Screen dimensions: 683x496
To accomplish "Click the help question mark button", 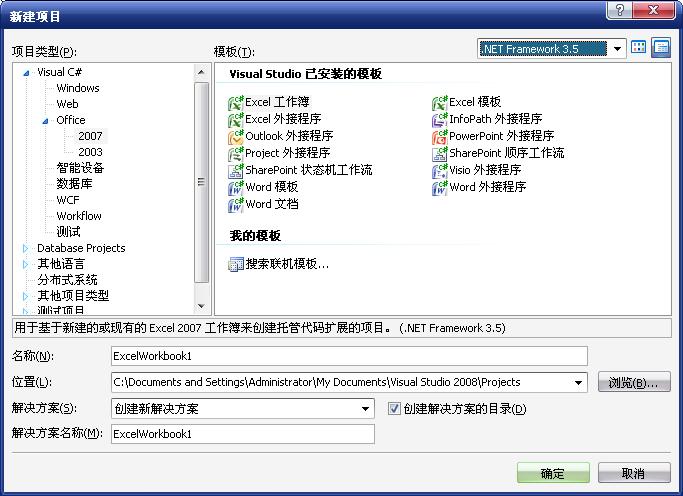I will [x=620, y=10].
